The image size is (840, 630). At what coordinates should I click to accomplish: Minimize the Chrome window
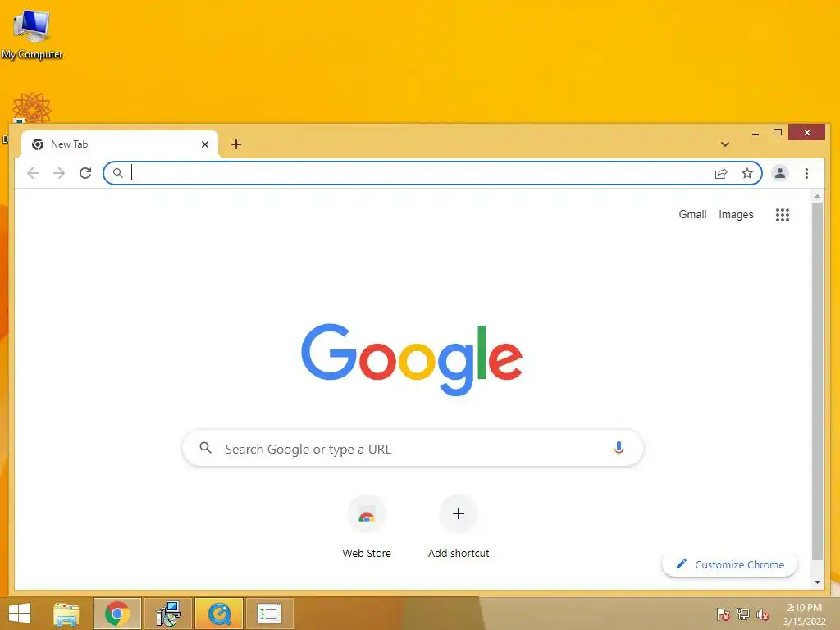pos(756,133)
